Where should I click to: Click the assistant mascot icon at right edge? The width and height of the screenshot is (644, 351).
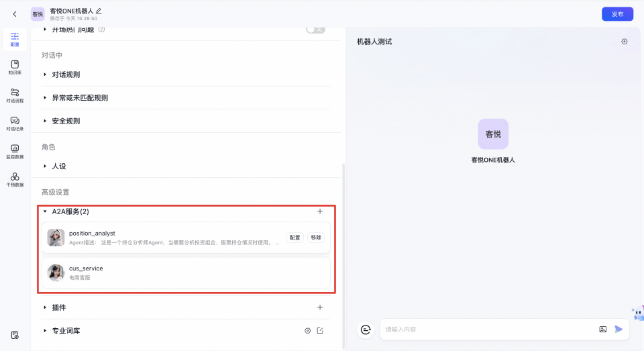point(638,313)
